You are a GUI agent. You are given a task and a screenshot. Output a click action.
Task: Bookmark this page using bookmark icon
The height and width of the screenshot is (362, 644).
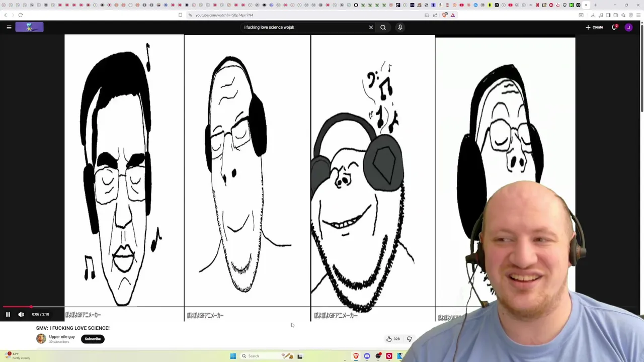(x=180, y=15)
